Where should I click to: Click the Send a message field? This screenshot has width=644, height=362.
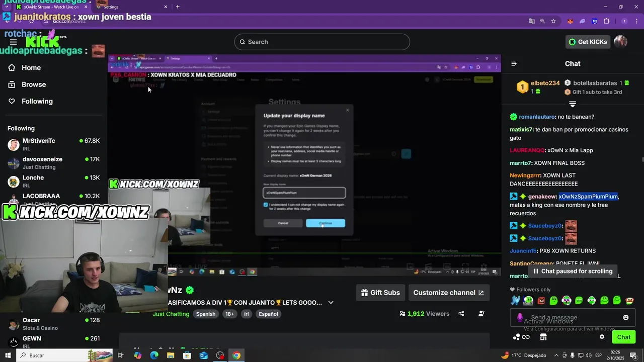coord(572,317)
